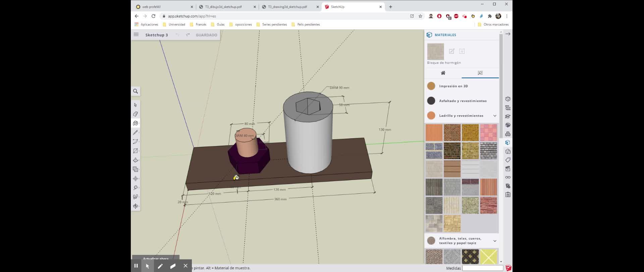The image size is (644, 272).
Task: Select the Tape Measure tool
Action: (136, 188)
